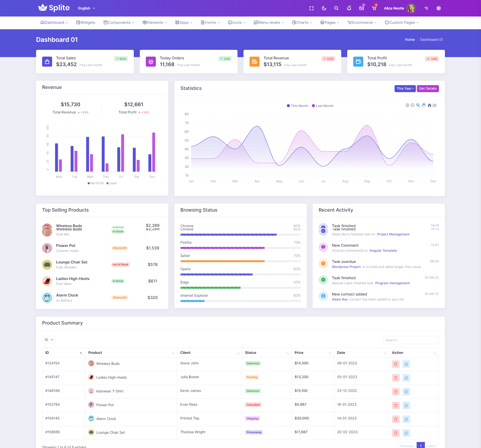
Task: Edit order #152784 with pencil icon
Action: point(406,405)
